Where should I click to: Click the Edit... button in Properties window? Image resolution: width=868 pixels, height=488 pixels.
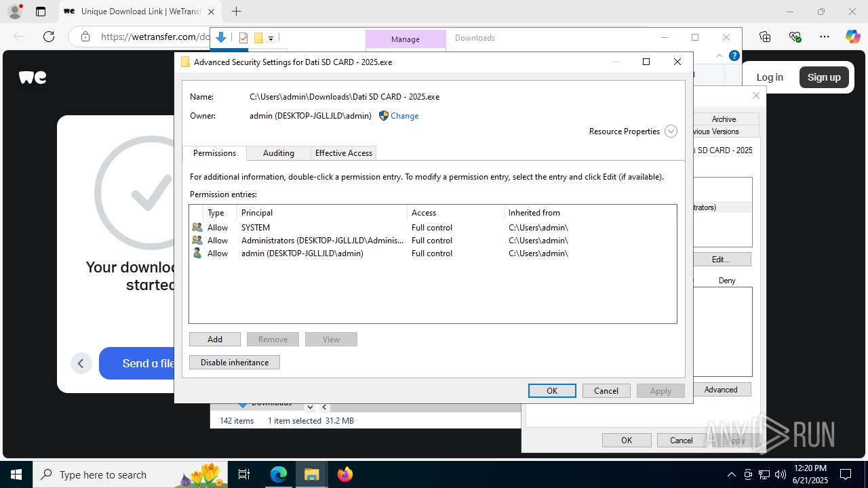(x=722, y=260)
